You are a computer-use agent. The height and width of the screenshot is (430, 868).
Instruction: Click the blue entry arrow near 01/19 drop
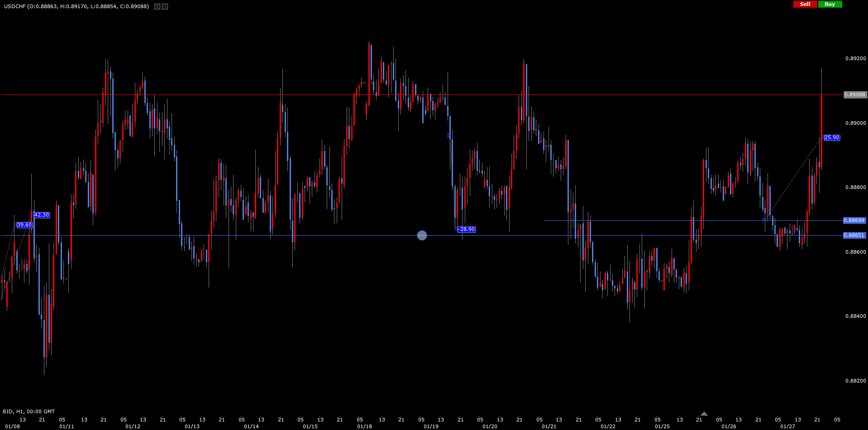(449, 135)
